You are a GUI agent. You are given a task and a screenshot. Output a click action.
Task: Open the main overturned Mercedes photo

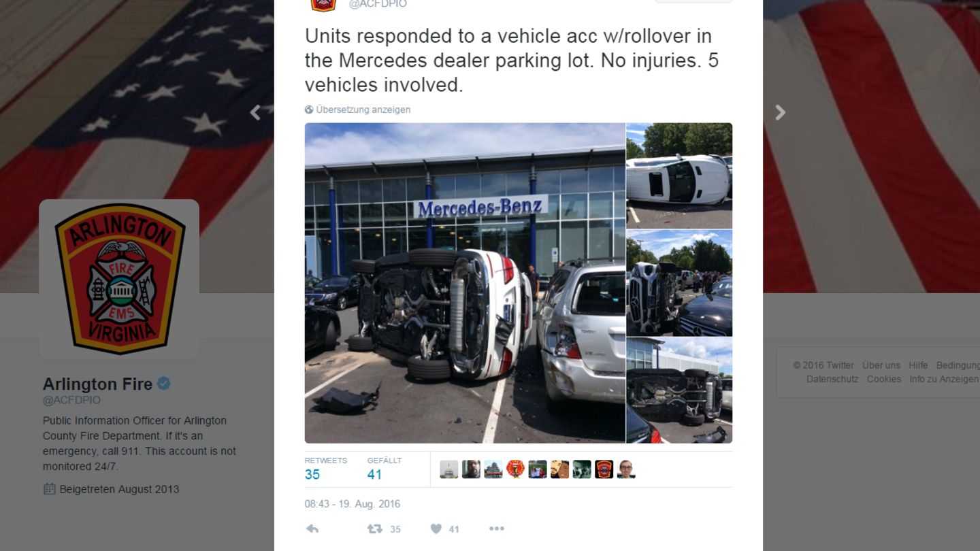click(465, 283)
